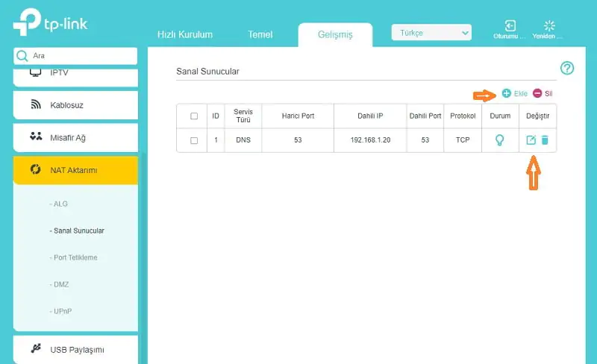Switch to the Gelişmiş tab
The width and height of the screenshot is (597, 364).
point(335,34)
